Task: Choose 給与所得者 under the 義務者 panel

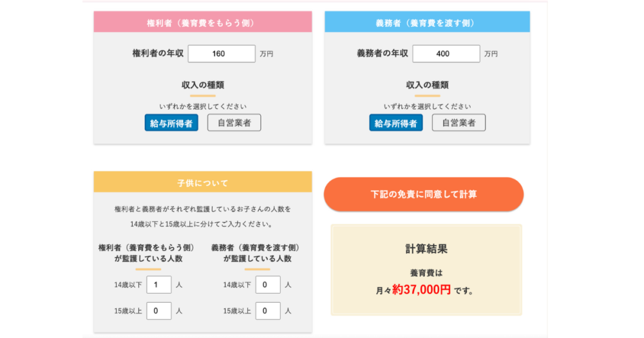Action: pos(396,123)
